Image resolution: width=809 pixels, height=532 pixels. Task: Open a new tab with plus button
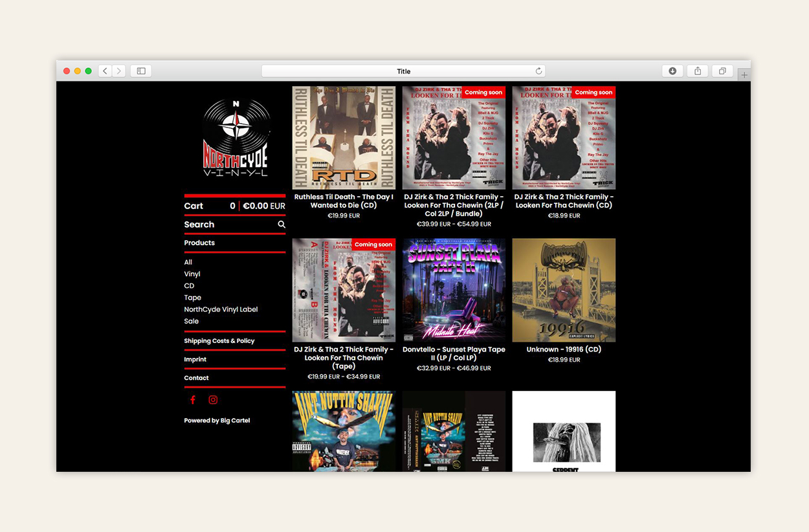tap(744, 75)
